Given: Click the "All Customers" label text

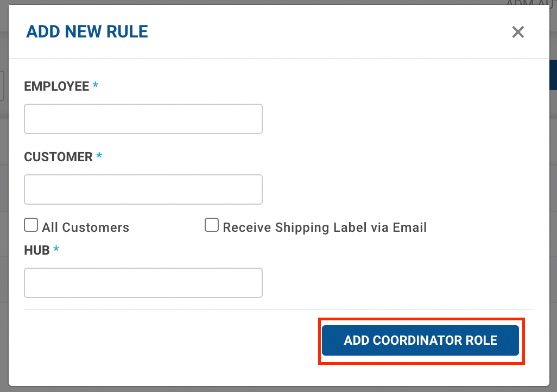Looking at the screenshot, I should (x=86, y=227).
